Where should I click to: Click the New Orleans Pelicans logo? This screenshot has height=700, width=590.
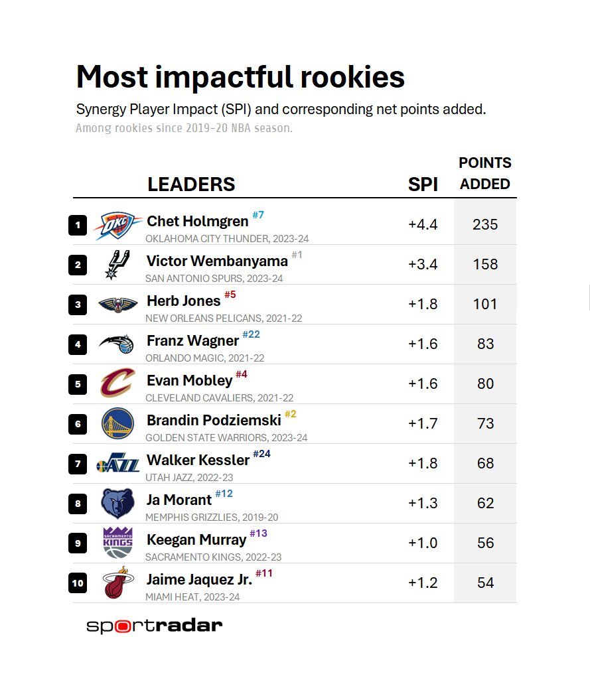[117, 305]
